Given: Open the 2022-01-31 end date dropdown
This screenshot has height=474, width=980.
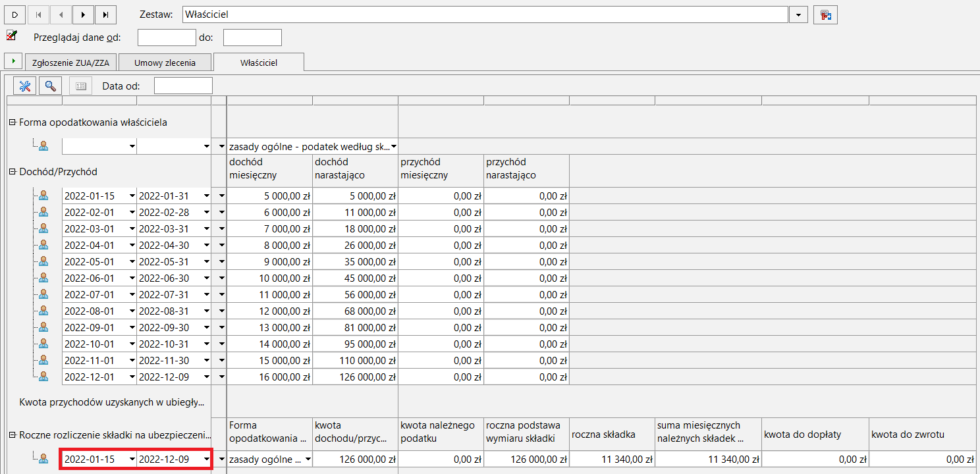Looking at the screenshot, I should 207,196.
